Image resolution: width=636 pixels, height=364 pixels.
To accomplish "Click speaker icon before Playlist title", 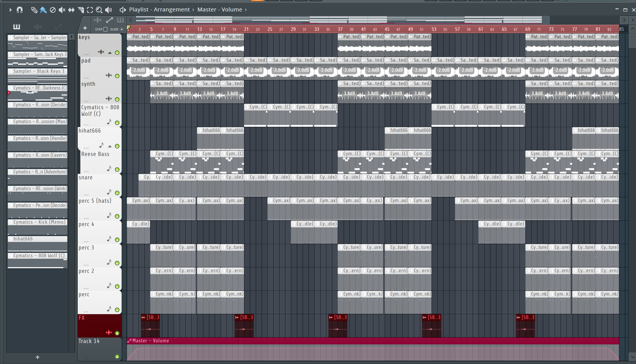I will [122, 10].
